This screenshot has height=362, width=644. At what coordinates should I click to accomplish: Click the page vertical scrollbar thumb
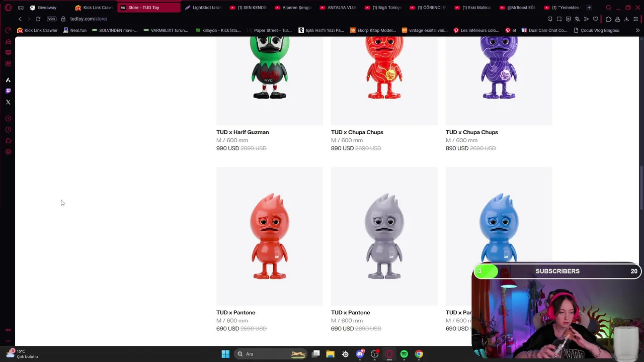coord(640,189)
